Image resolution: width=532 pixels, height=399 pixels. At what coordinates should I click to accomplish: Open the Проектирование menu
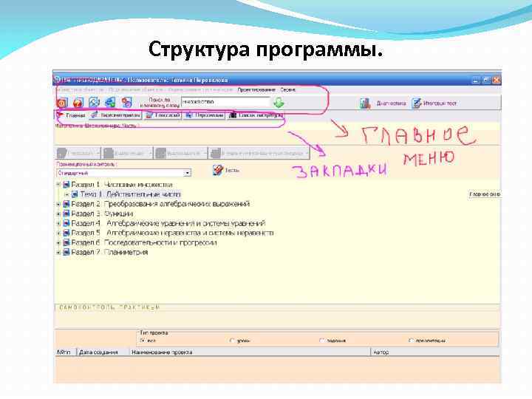pos(256,90)
